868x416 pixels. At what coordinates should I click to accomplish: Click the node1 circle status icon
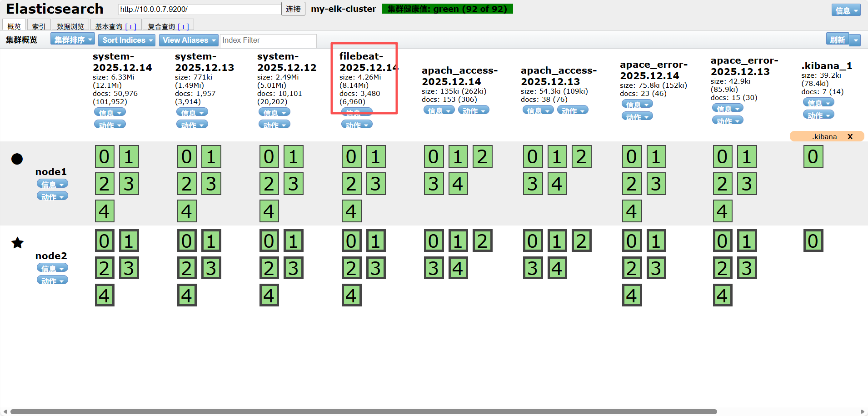(17, 159)
